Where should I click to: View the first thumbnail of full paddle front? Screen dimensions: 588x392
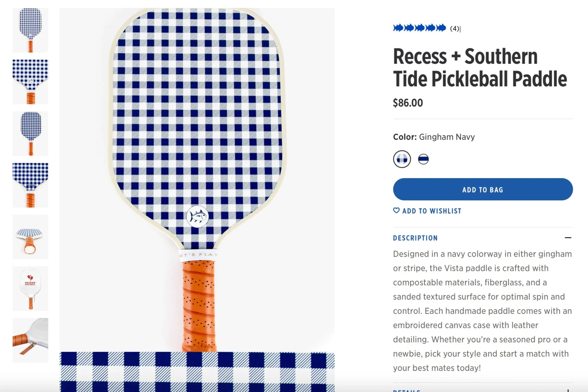(x=30, y=30)
